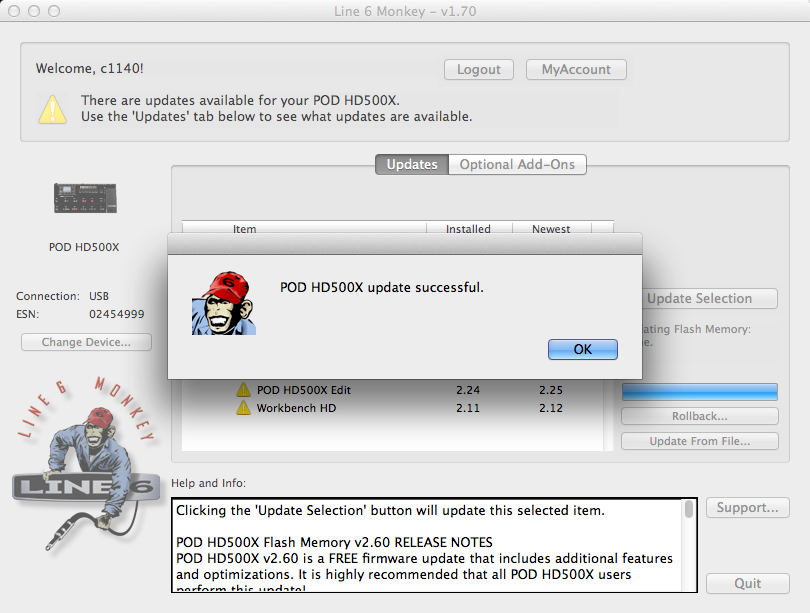The width and height of the screenshot is (810, 613).
Task: Click the Line 6 Monkey logo graphic
Action: 85,465
